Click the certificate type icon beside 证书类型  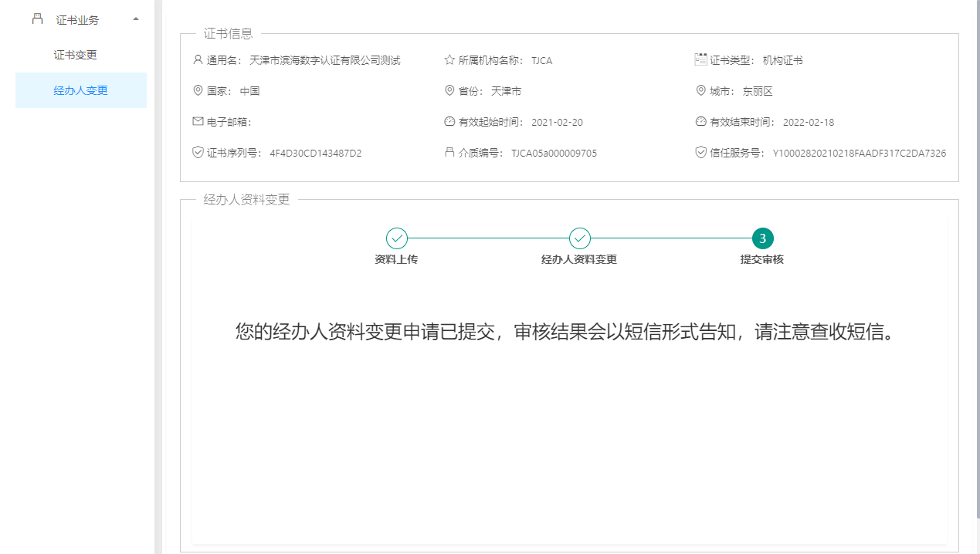click(x=700, y=59)
